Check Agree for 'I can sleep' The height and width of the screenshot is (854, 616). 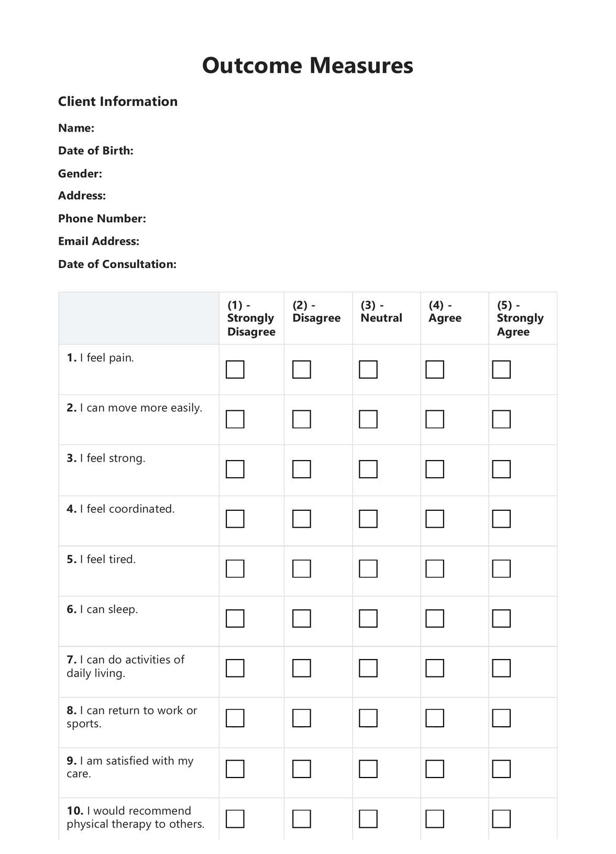tap(435, 618)
